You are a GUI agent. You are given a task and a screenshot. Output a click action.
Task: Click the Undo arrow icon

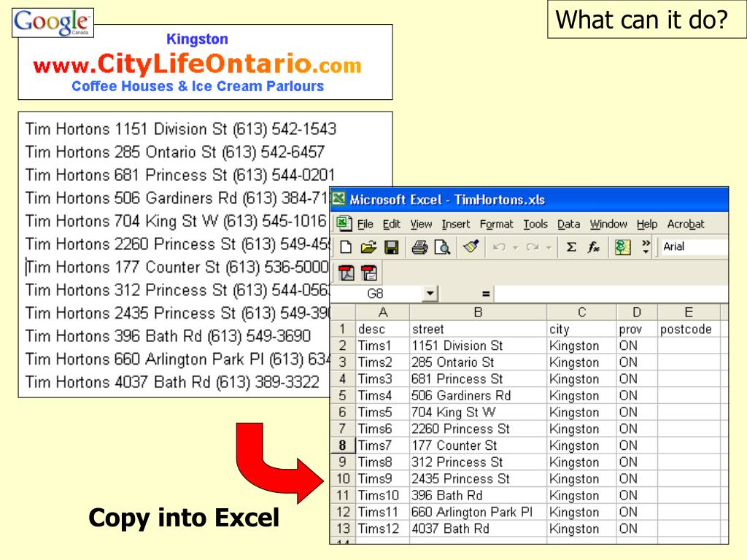pyautogui.click(x=499, y=247)
